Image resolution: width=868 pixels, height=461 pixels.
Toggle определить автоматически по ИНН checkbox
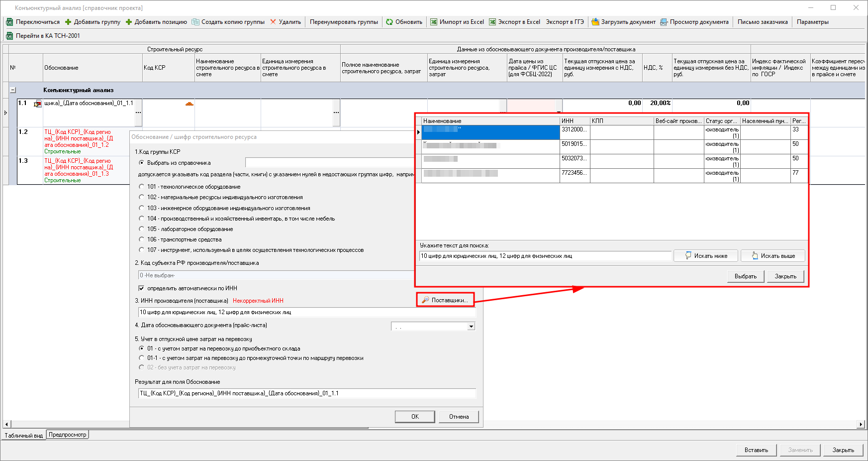pyautogui.click(x=142, y=288)
